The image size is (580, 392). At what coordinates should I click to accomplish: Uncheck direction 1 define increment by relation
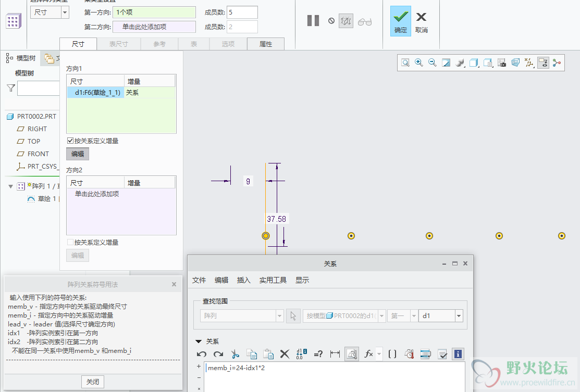click(x=70, y=141)
